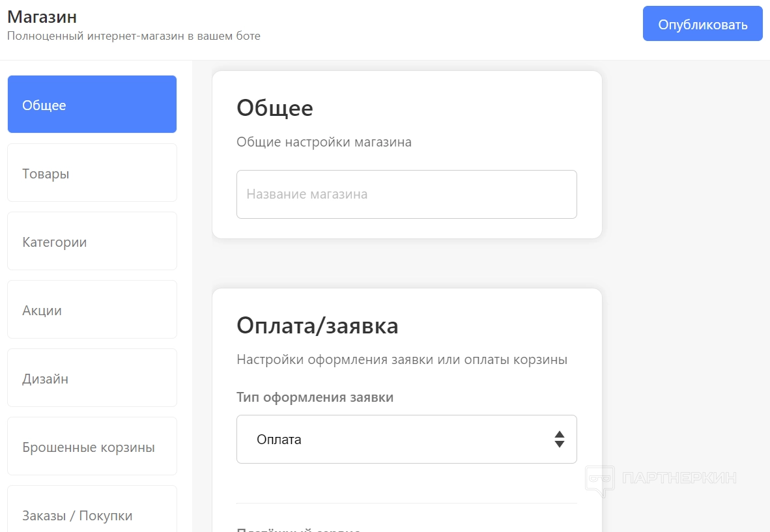Click the Полноценный интернет-магазин в вашем боте subtitle
This screenshot has width=770, height=532.
(134, 36)
